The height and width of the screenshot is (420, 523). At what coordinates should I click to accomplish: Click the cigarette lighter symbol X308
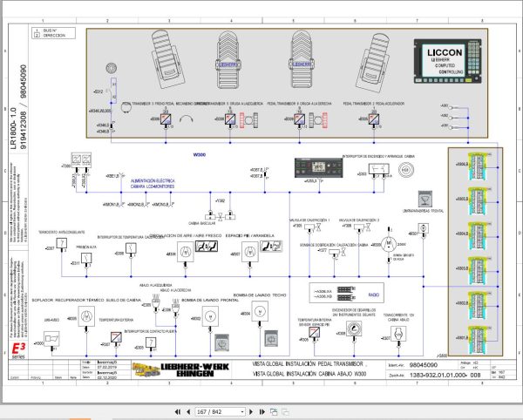pyautogui.click(x=354, y=329)
